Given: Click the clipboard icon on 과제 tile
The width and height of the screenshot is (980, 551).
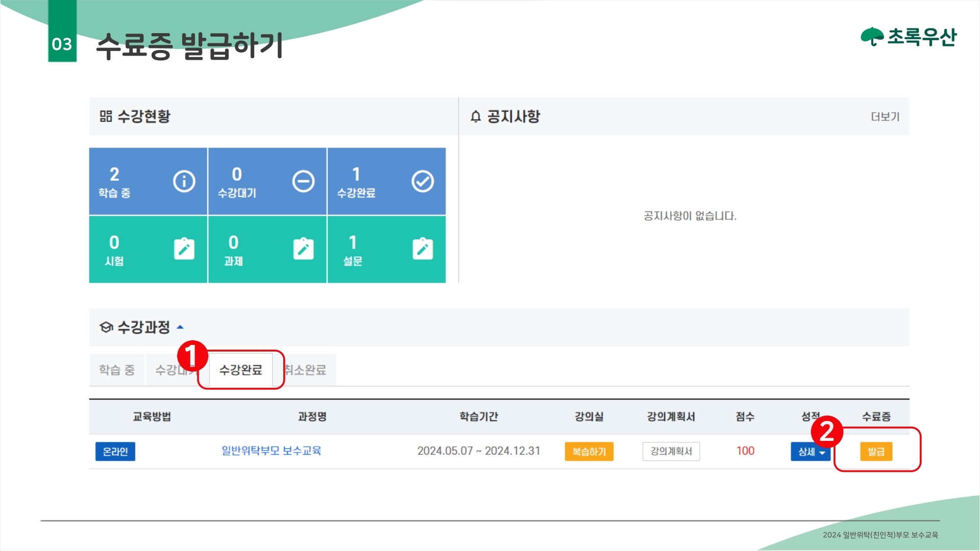Looking at the screenshot, I should pyautogui.click(x=303, y=249).
